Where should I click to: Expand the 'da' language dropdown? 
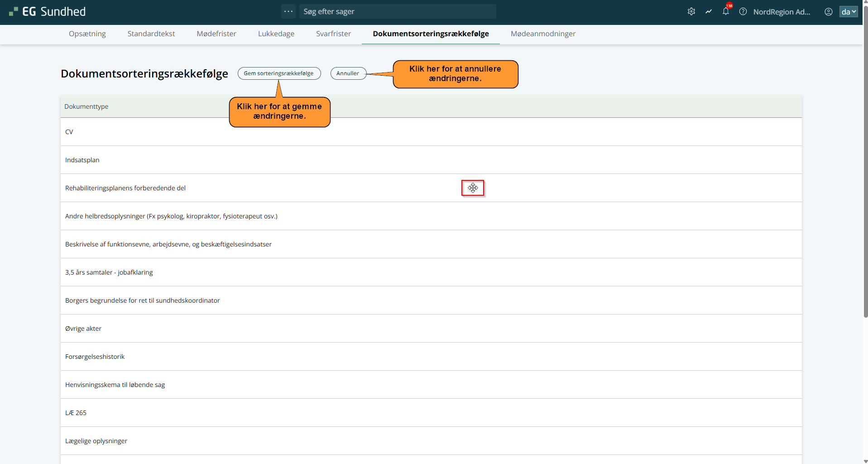[848, 12]
